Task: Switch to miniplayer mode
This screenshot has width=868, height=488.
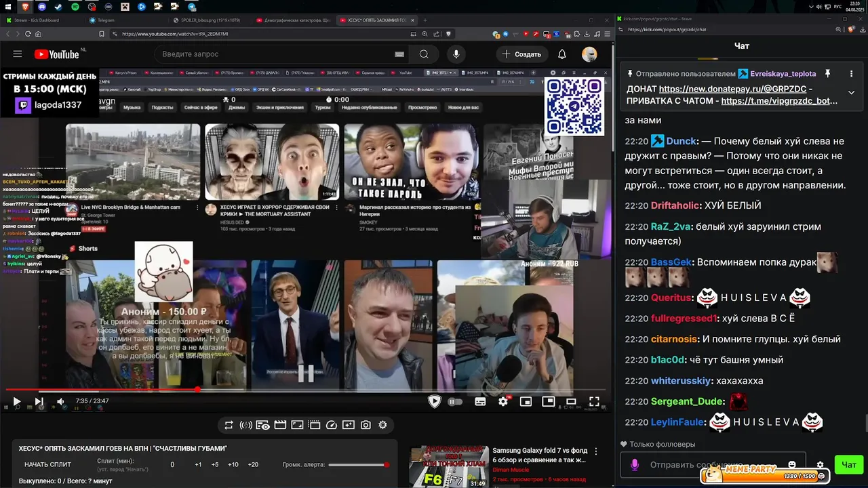Action: tap(526, 401)
